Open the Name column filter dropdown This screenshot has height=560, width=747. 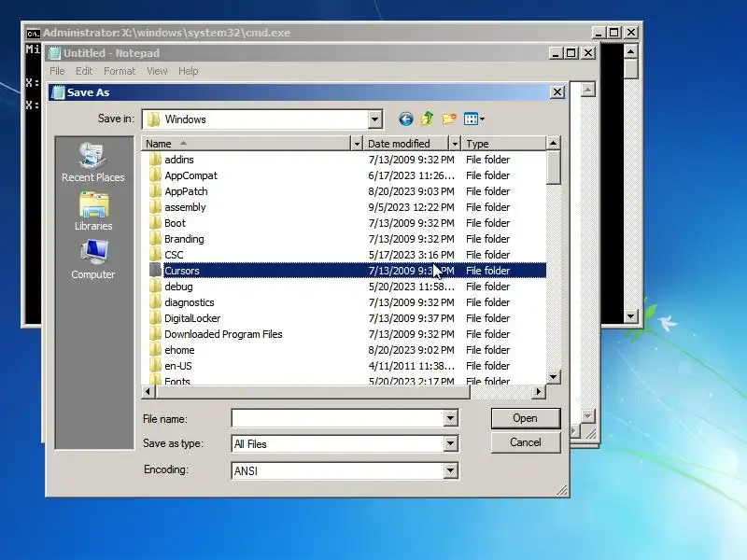pyautogui.click(x=357, y=144)
